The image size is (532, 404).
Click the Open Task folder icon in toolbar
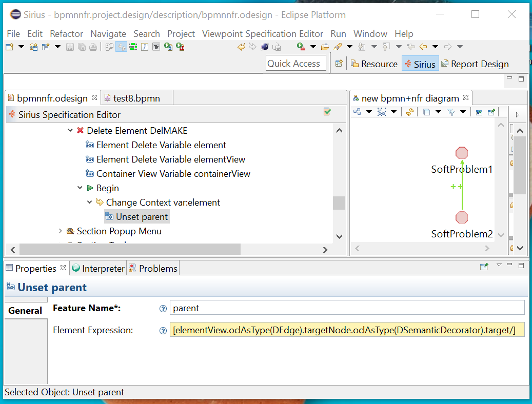click(x=325, y=47)
